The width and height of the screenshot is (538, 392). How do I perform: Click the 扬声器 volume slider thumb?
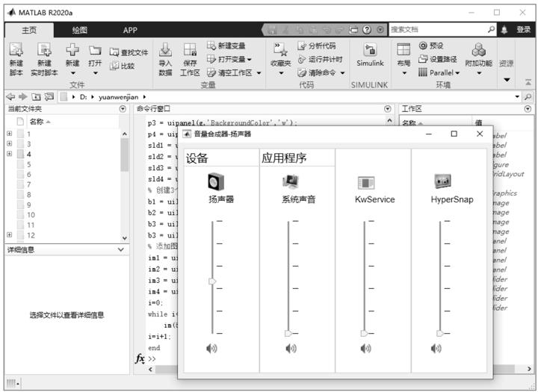(x=212, y=281)
